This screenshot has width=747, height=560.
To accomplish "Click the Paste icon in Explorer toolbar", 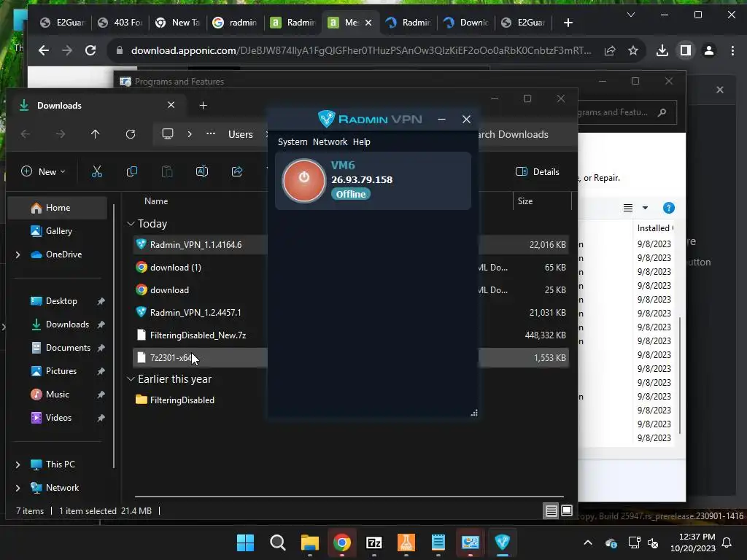I will coord(167,171).
